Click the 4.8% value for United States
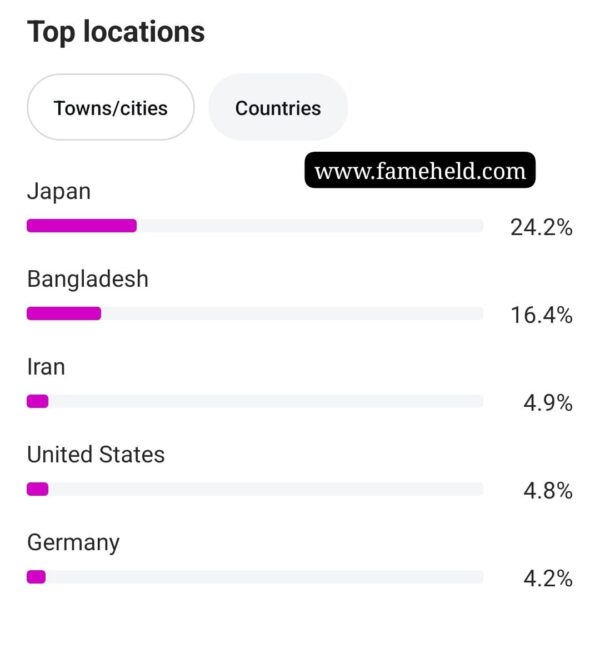600x648 pixels. tap(548, 491)
